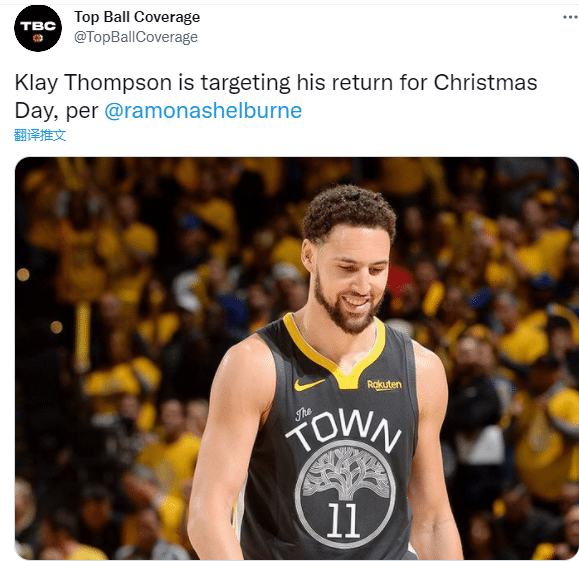
Task: Click the Nike swoosh on the jersey
Action: click(x=309, y=384)
